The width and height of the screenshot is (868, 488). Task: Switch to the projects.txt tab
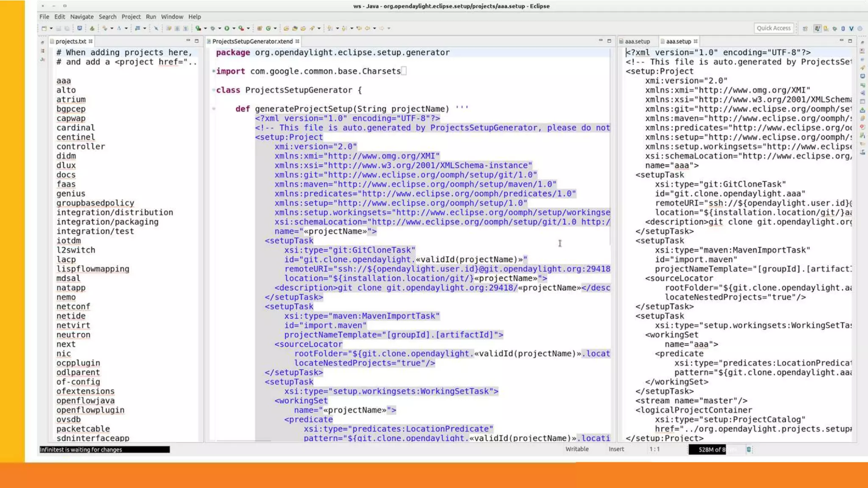click(70, 41)
